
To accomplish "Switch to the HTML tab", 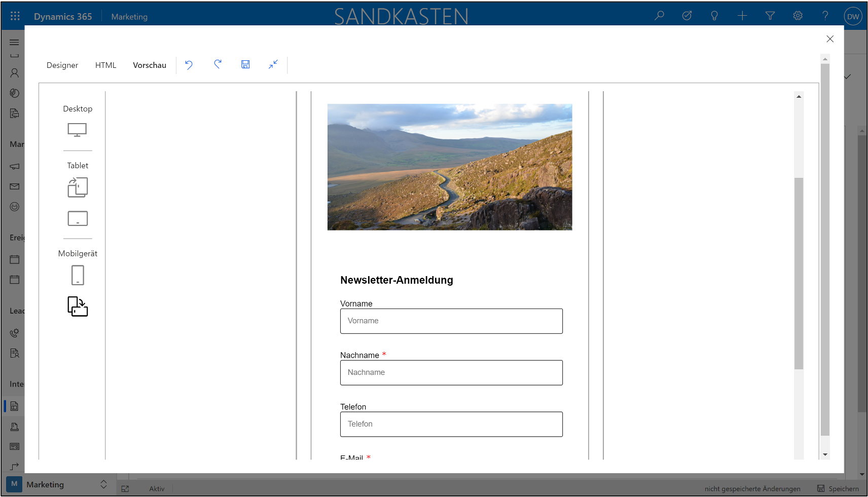I will pos(105,65).
